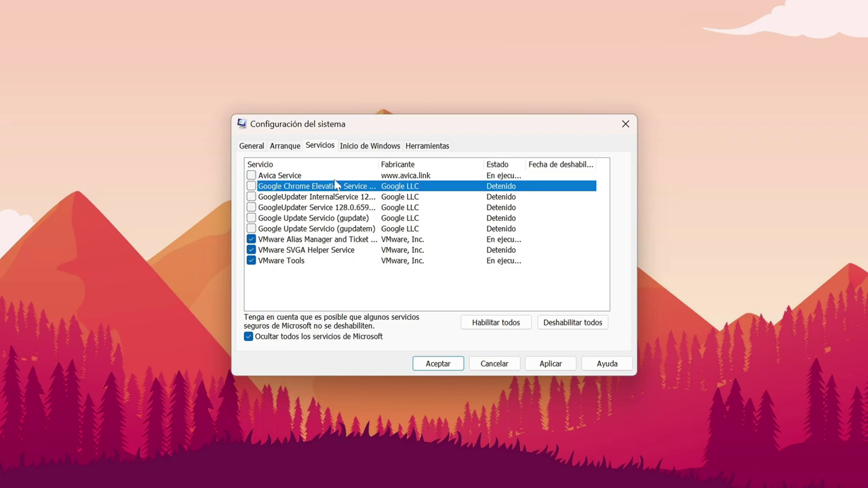Screen dimensions: 868x488
Task: Apply changes with the Aplicar button
Action: coord(551,364)
